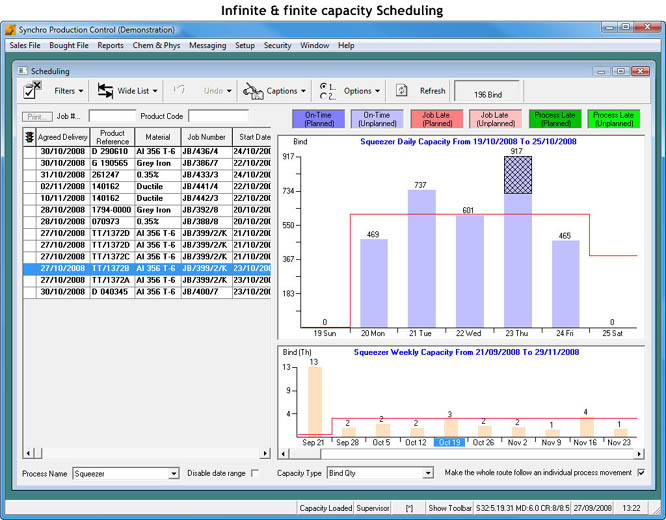
Task: Click the Options radio-style icon
Action: click(x=327, y=91)
